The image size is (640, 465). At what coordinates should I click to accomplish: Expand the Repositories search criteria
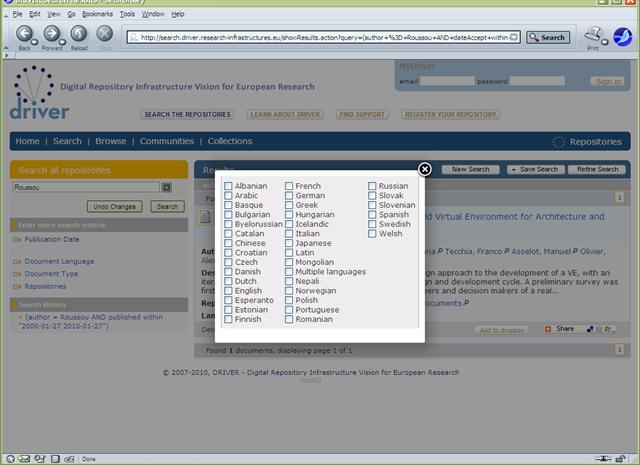click(x=45, y=287)
